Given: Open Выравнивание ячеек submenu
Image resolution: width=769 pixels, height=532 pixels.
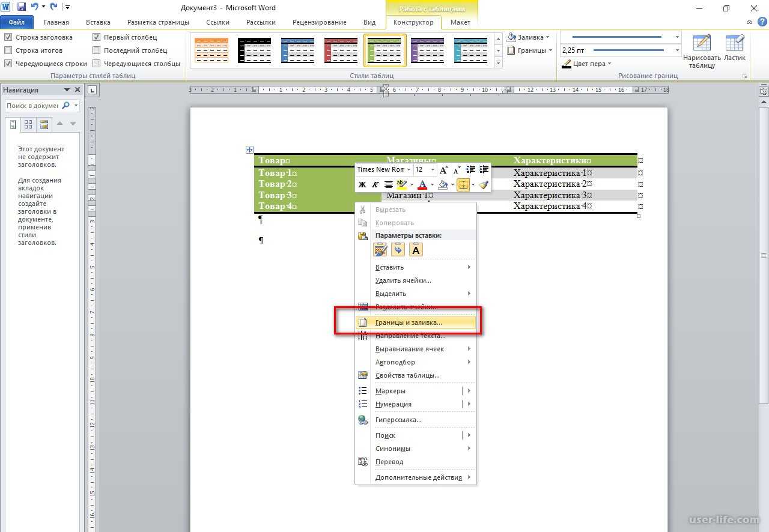Looking at the screenshot, I should (416, 349).
